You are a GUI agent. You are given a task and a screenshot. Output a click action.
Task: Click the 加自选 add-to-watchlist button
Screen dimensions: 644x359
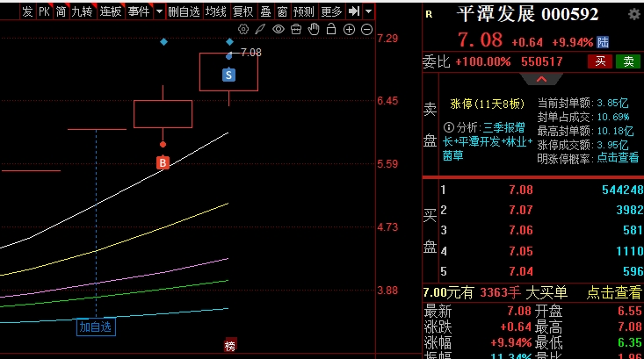96,327
